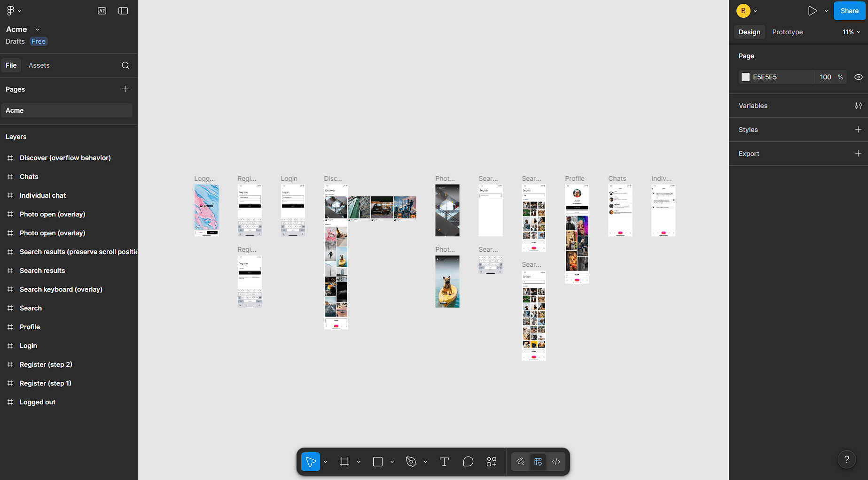
Task: Click the E5E5E5 page color swatch
Action: coord(745,77)
